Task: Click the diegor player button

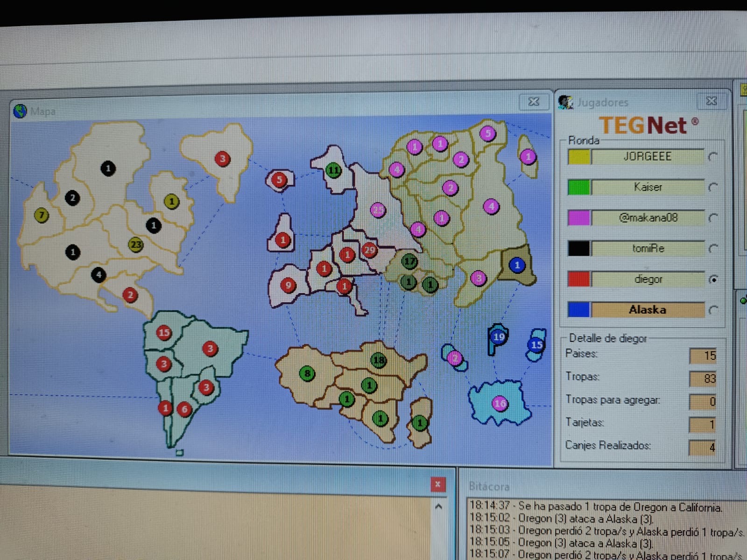Action: pyautogui.click(x=648, y=279)
